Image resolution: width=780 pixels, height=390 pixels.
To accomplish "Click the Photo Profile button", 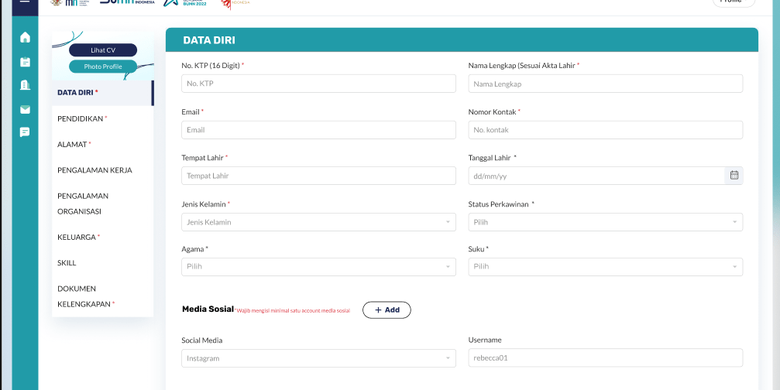I will pos(103,67).
